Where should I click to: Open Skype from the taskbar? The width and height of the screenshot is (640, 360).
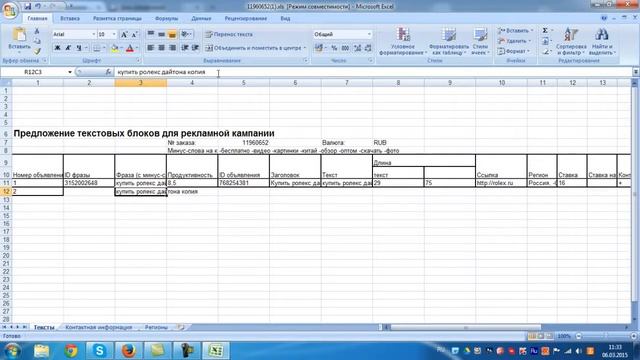99,351
